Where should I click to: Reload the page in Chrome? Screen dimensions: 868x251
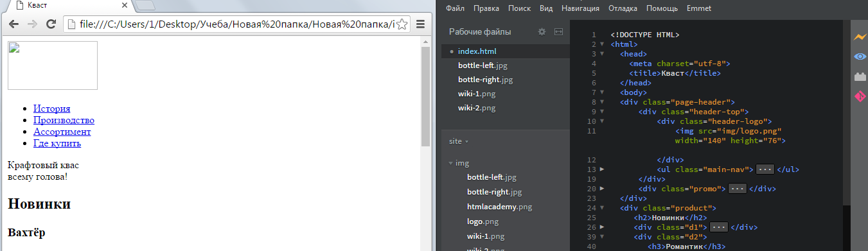[51, 24]
